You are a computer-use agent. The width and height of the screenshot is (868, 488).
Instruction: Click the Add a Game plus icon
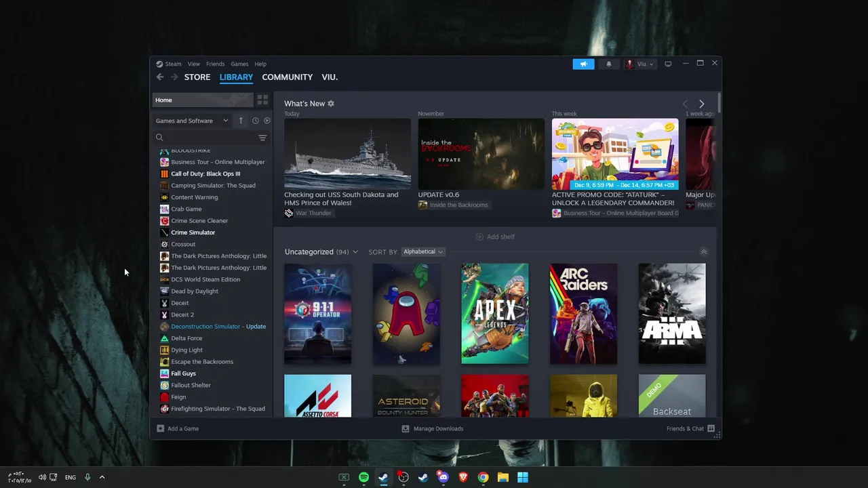coord(161,428)
